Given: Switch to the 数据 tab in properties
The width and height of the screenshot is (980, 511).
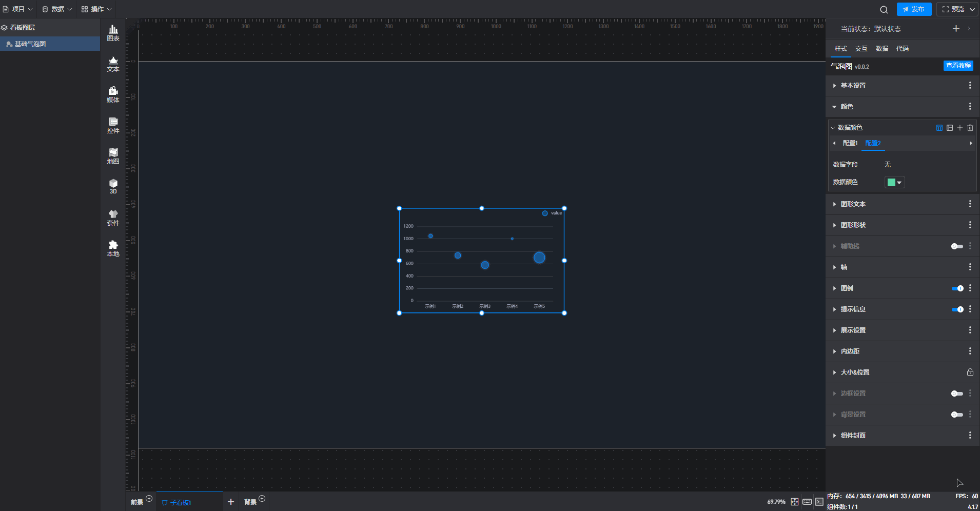Looking at the screenshot, I should point(881,49).
